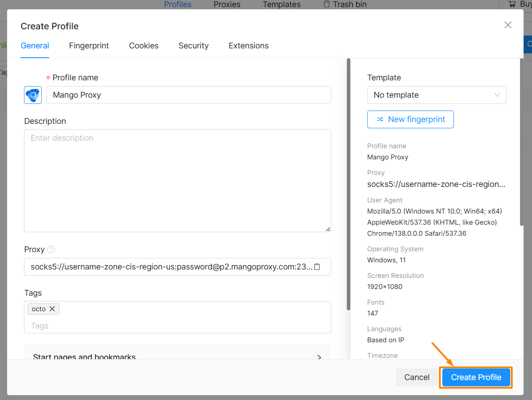Image resolution: width=532 pixels, height=400 pixels.
Task: Click the Chrome/138.0.0.0 Safari/537.36 user agent line
Action: (x=417, y=234)
